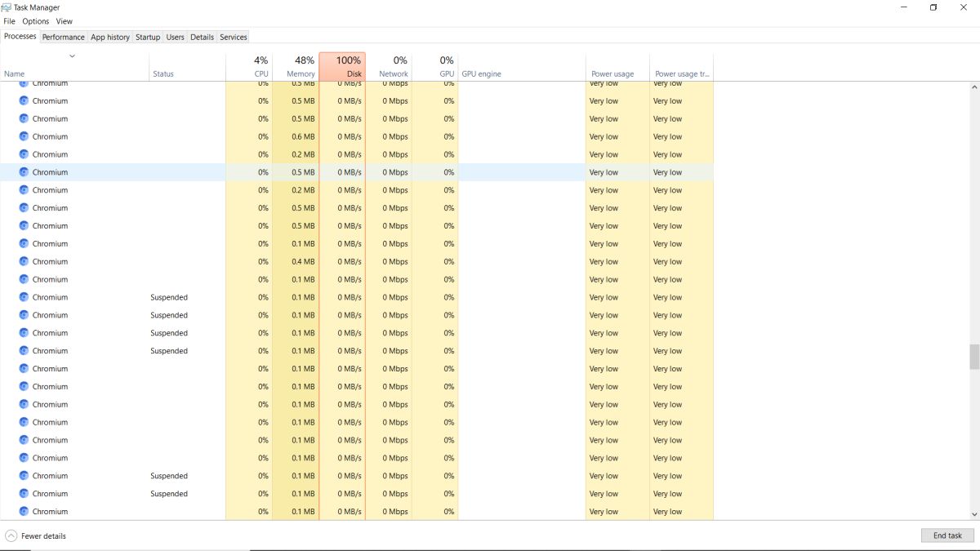Sort by Network column header
This screenshot has width=980, height=551.
point(389,67)
